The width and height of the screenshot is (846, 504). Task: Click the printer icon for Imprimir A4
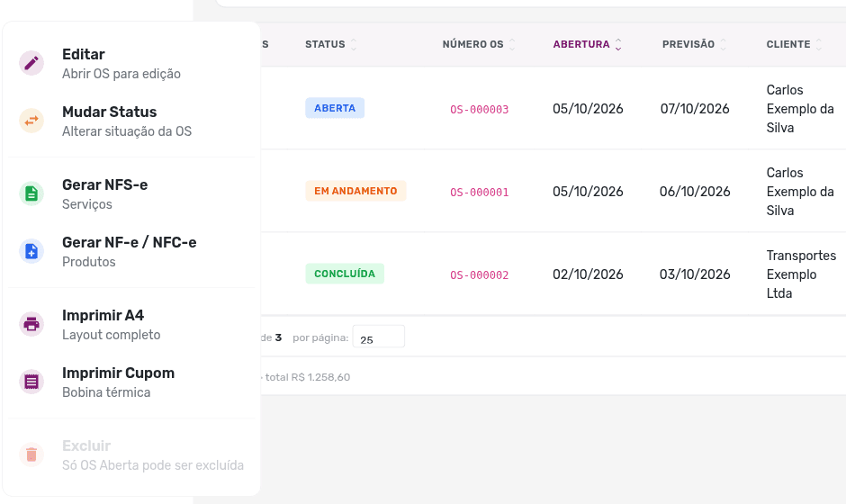pos(31,324)
